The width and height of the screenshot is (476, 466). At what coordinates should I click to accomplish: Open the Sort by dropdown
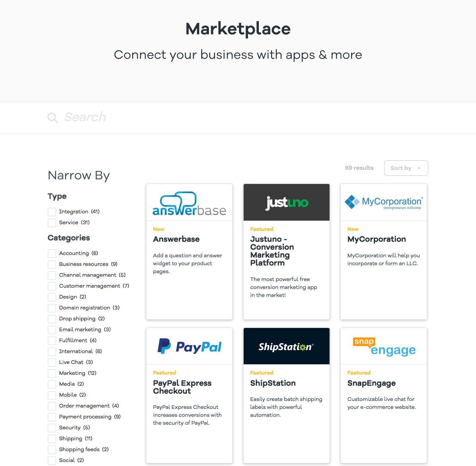point(406,168)
